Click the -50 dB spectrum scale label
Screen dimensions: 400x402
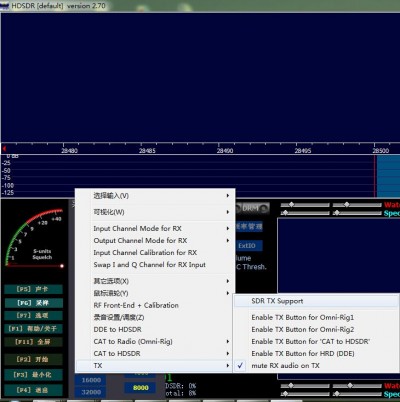coord(6,170)
